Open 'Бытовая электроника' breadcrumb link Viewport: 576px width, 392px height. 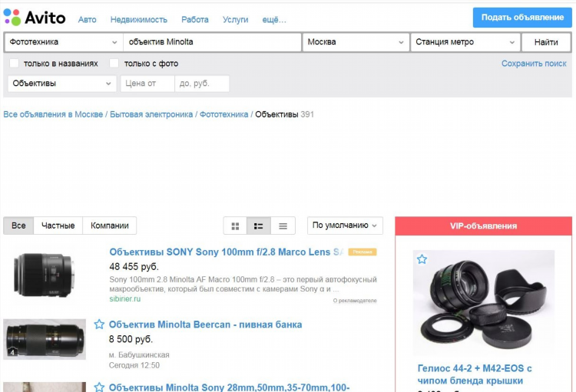coord(151,114)
